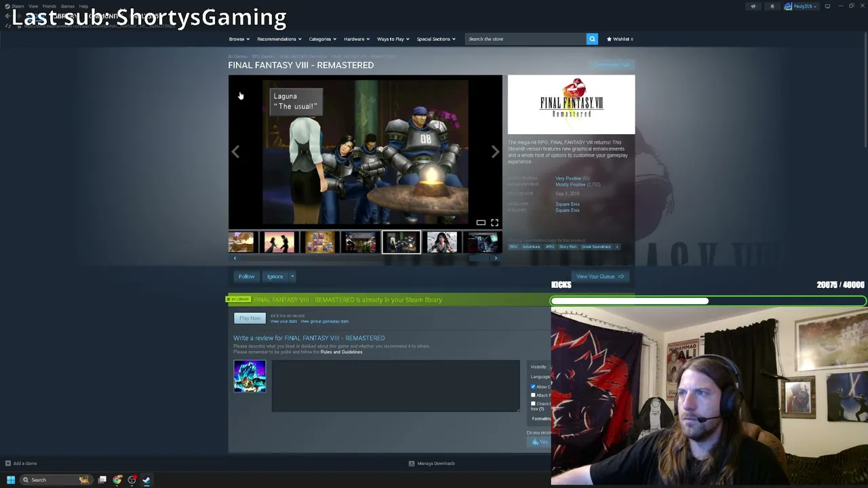Open the Help menu

coord(83,7)
